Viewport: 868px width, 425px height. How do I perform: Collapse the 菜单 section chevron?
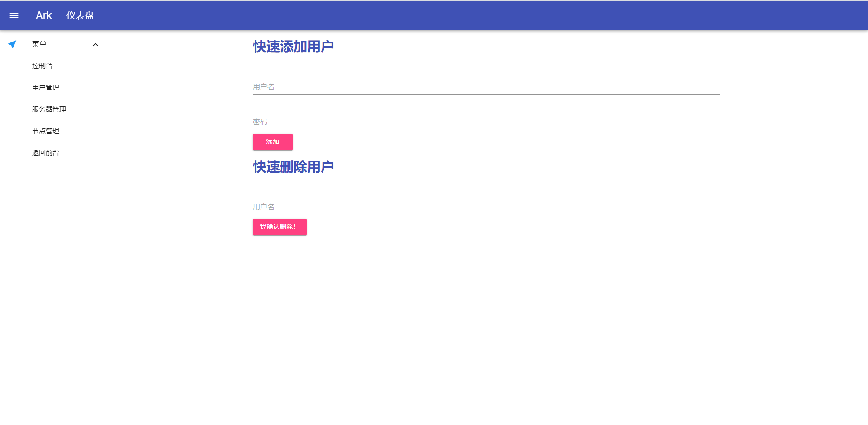point(95,44)
